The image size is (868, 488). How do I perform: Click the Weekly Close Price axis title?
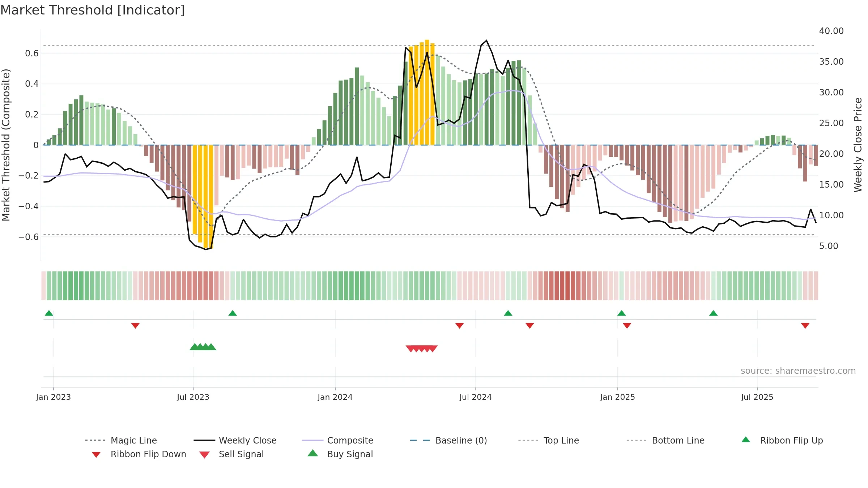(858, 145)
